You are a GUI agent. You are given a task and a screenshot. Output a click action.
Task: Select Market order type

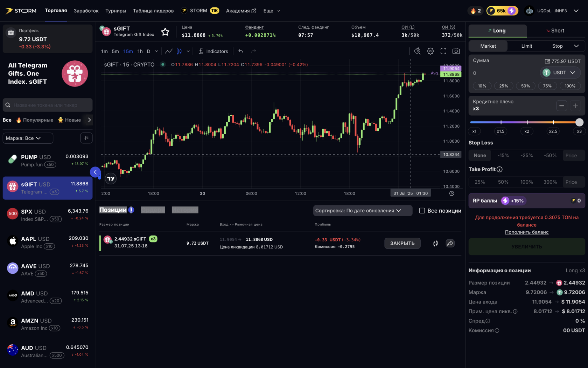(x=488, y=46)
